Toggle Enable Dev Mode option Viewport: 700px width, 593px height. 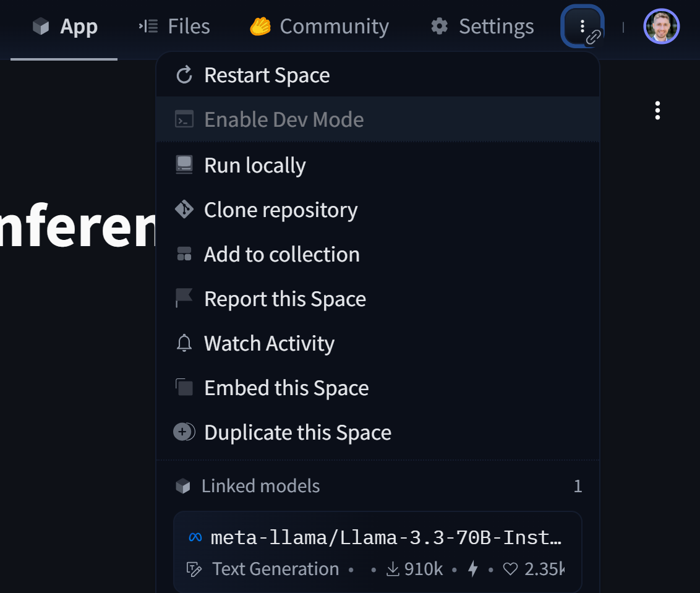(284, 119)
